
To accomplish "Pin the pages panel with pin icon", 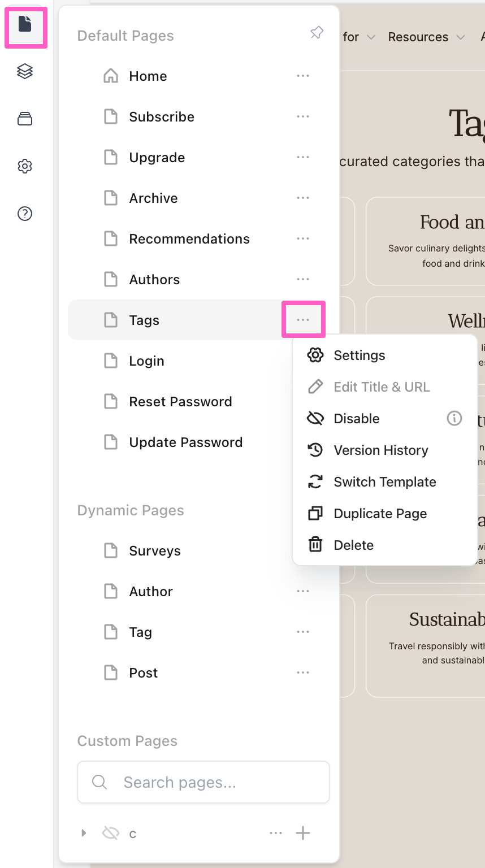I will [x=317, y=33].
